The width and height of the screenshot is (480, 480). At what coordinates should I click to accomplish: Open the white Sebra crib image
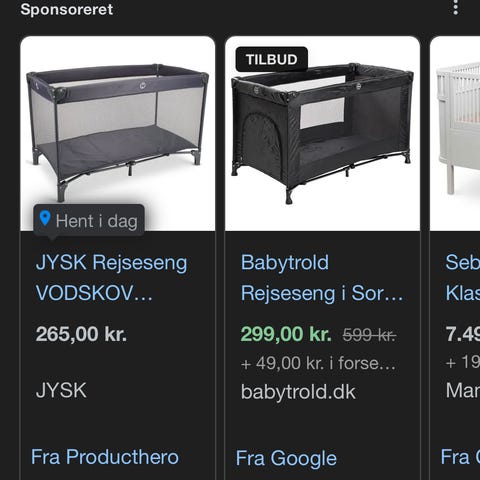click(x=455, y=133)
